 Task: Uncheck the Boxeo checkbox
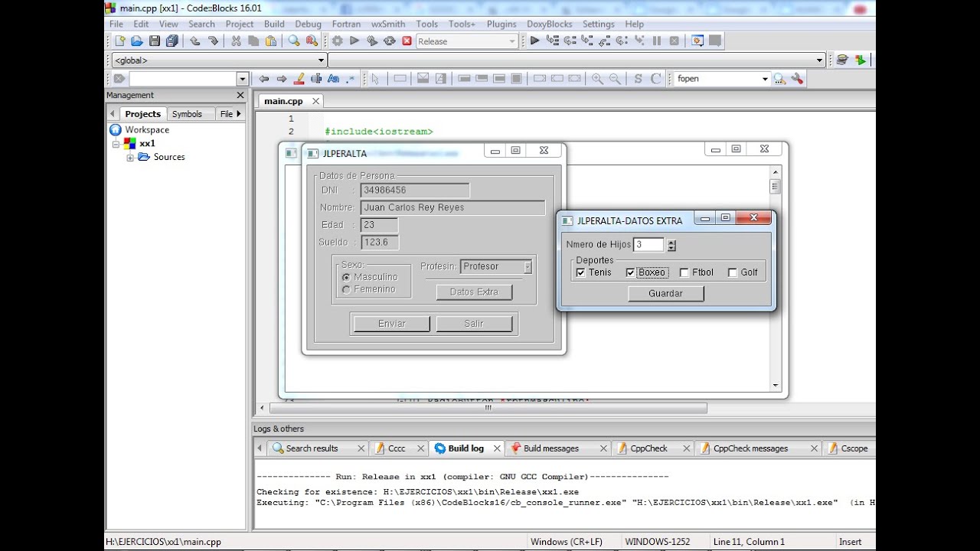coord(631,272)
